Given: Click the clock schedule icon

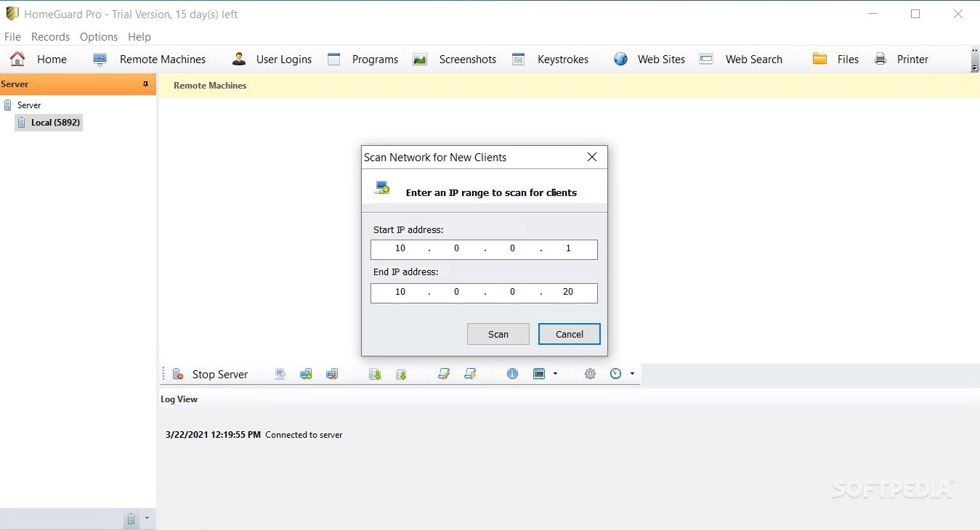Looking at the screenshot, I should pos(616,374).
